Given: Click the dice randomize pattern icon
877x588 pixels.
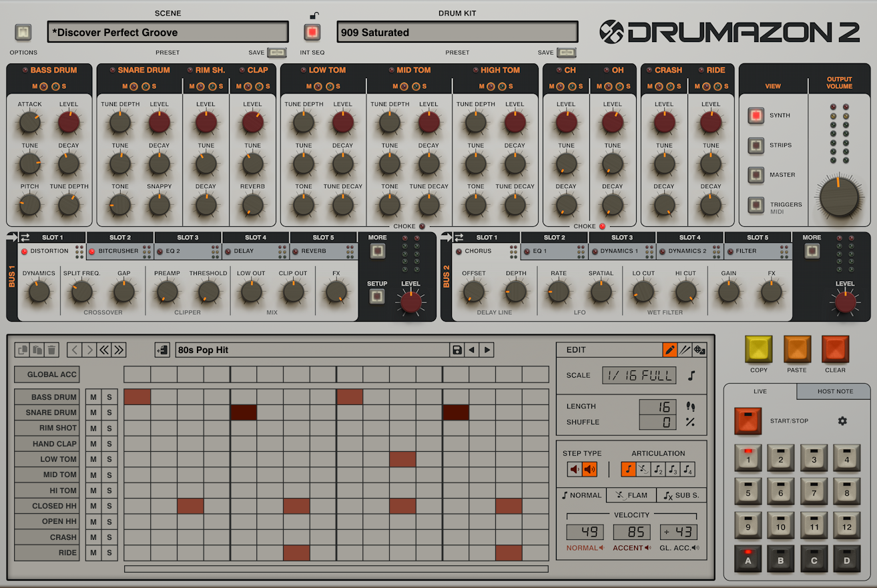Looking at the screenshot, I should (x=699, y=350).
